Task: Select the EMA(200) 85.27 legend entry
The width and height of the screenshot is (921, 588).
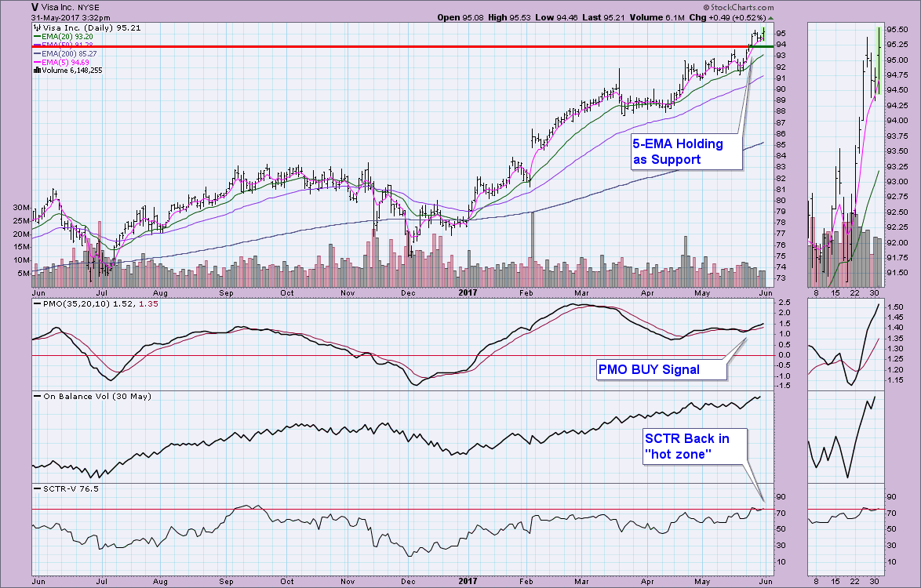Action: (64, 53)
